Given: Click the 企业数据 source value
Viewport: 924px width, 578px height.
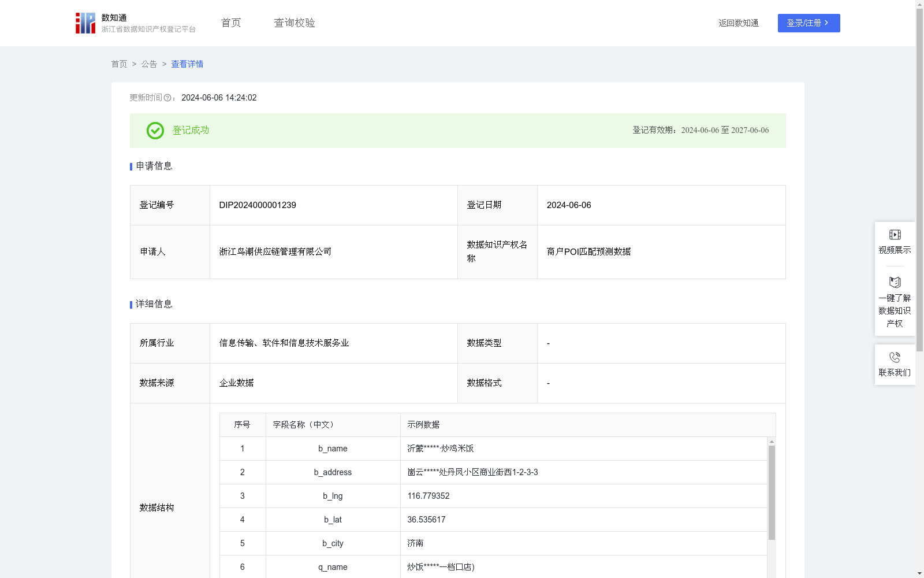Looking at the screenshot, I should pos(236,383).
